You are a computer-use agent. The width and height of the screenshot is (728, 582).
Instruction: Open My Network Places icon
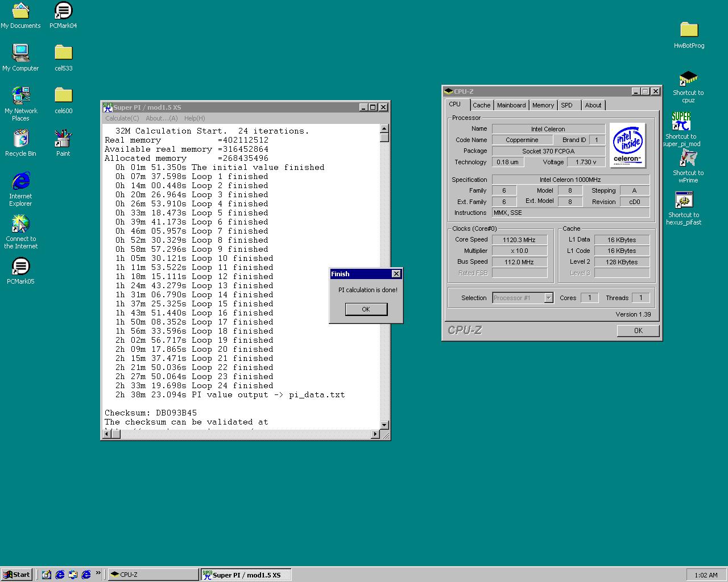click(x=20, y=103)
